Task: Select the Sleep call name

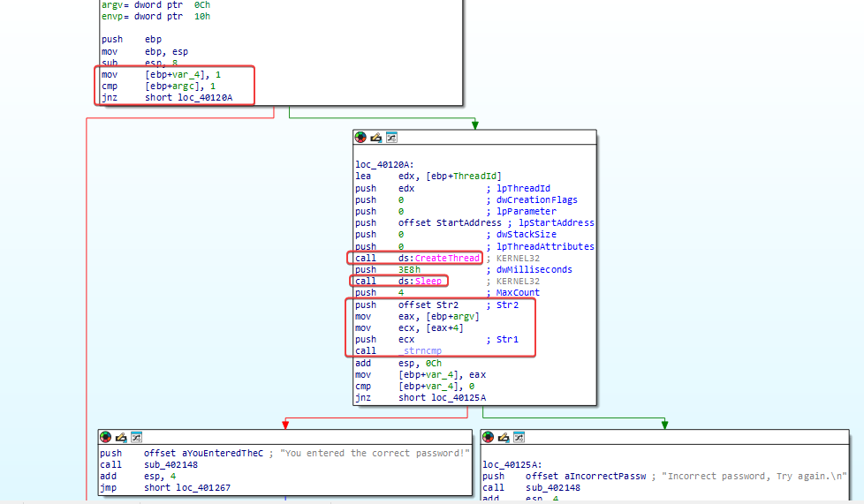Action: (428, 281)
